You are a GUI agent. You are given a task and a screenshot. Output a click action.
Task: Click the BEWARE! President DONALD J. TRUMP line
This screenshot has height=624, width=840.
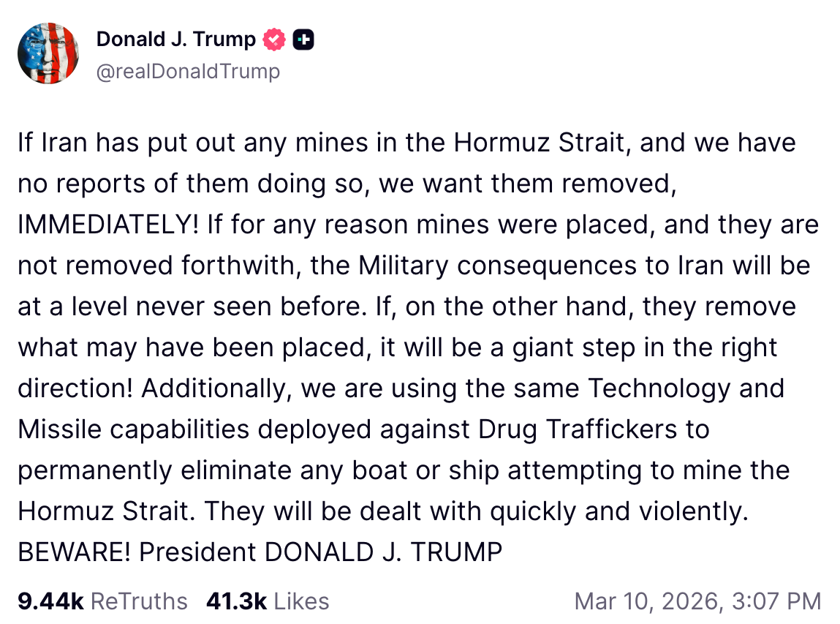(260, 552)
